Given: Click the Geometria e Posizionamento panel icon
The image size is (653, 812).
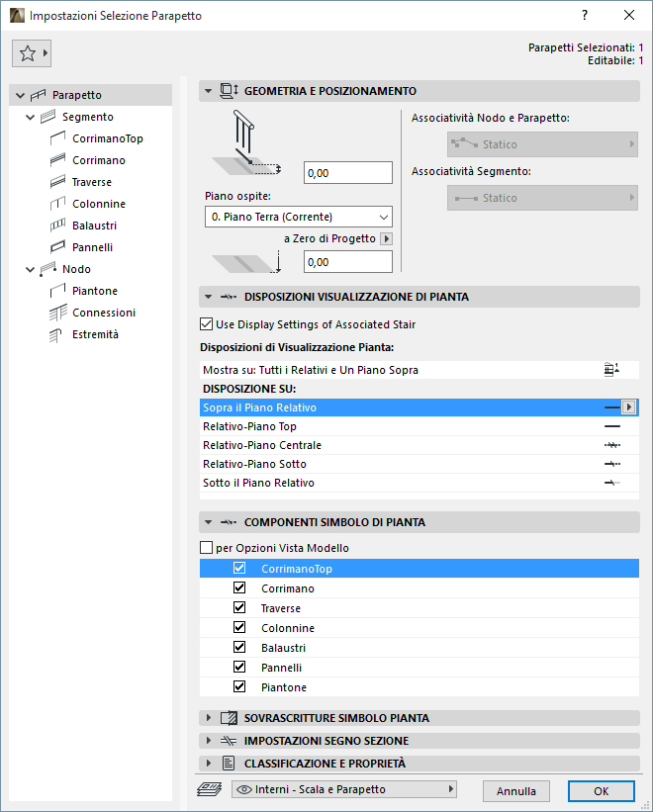Looking at the screenshot, I should pyautogui.click(x=229, y=91).
